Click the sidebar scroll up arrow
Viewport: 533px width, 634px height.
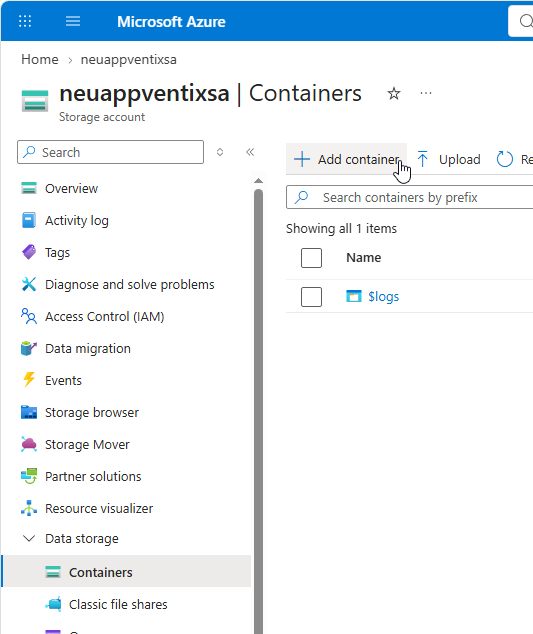[x=258, y=180]
